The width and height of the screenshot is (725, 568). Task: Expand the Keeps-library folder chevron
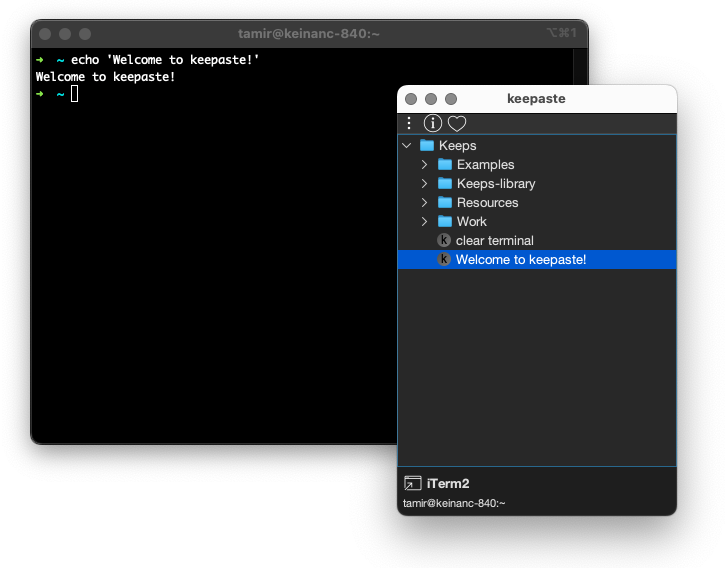424,184
